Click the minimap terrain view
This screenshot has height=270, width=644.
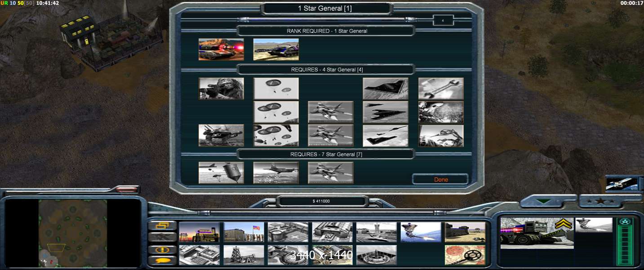coord(73,233)
